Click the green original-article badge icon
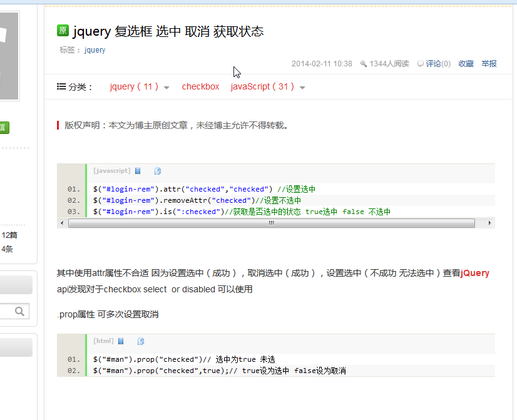 pos(63,30)
